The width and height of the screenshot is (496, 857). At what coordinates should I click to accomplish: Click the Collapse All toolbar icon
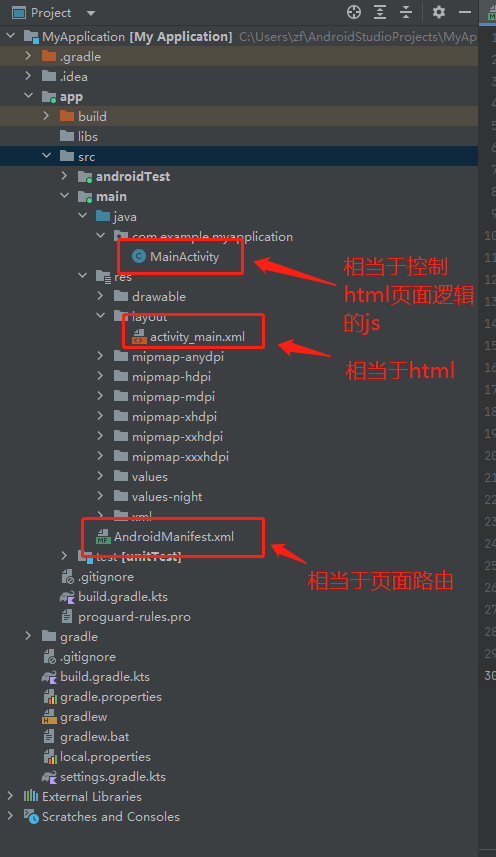point(406,12)
